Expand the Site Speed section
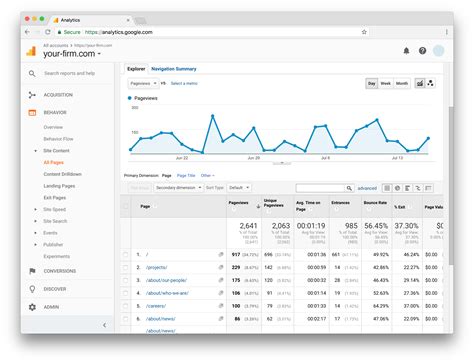 point(36,210)
